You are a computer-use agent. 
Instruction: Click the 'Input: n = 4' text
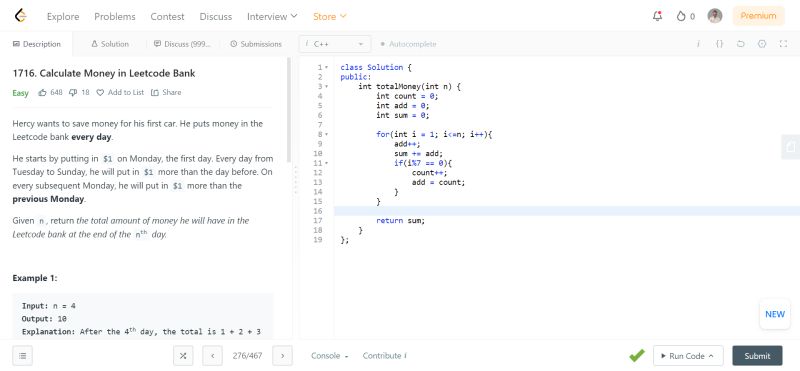(48, 306)
